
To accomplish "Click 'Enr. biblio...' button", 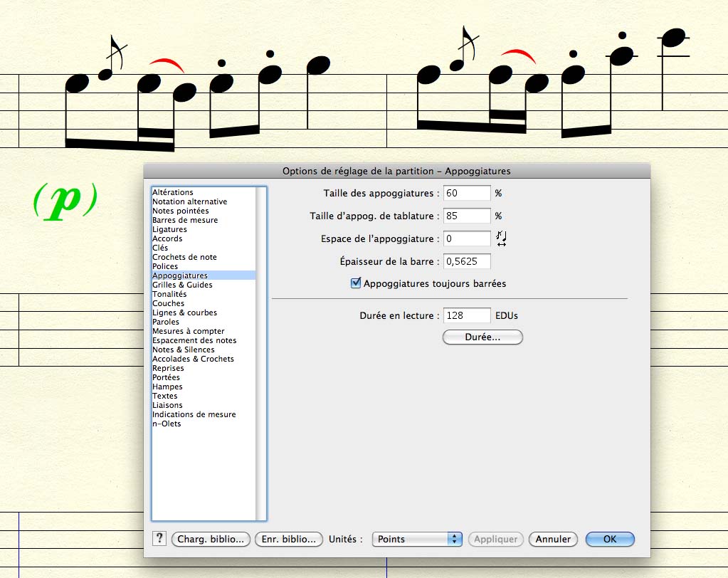I will point(288,540).
